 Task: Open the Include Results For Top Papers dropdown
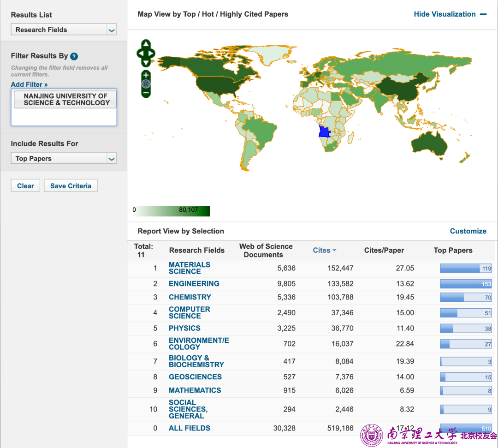coord(64,158)
